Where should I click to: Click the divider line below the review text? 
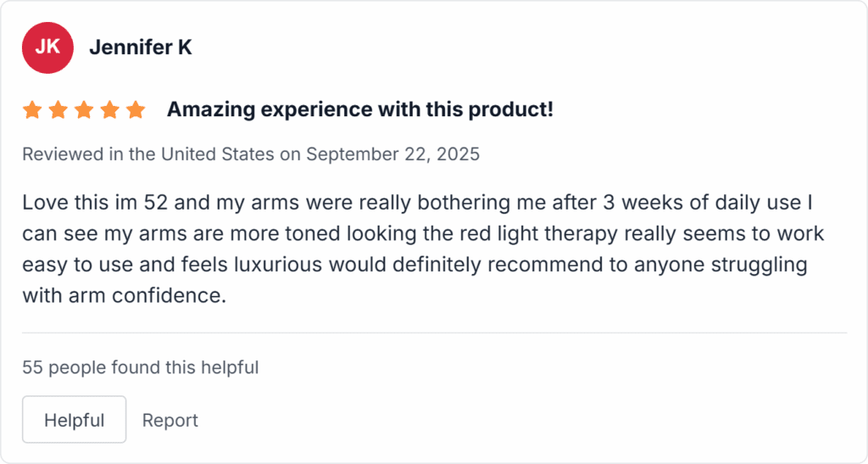pyautogui.click(x=435, y=333)
